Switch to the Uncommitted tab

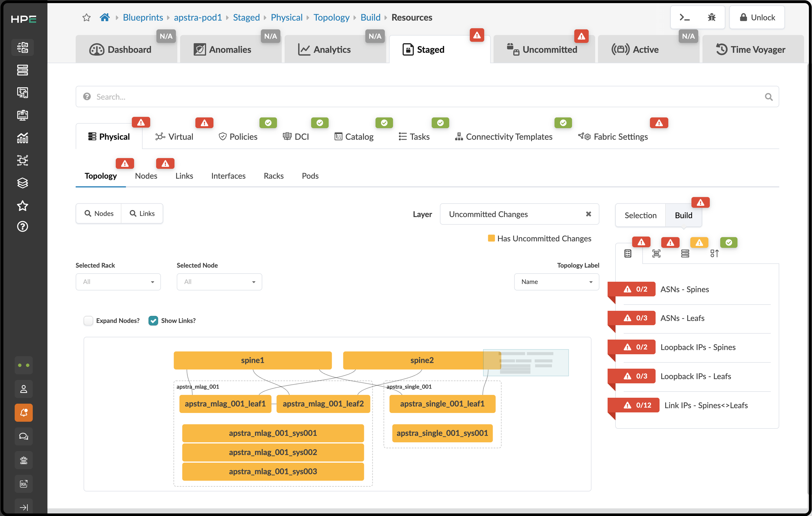[x=544, y=49]
